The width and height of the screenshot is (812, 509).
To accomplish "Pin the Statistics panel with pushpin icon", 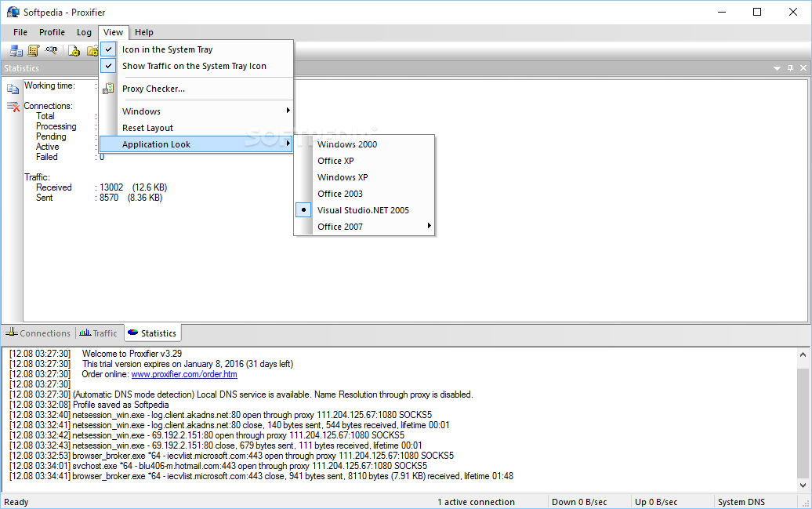I will pyautogui.click(x=790, y=68).
